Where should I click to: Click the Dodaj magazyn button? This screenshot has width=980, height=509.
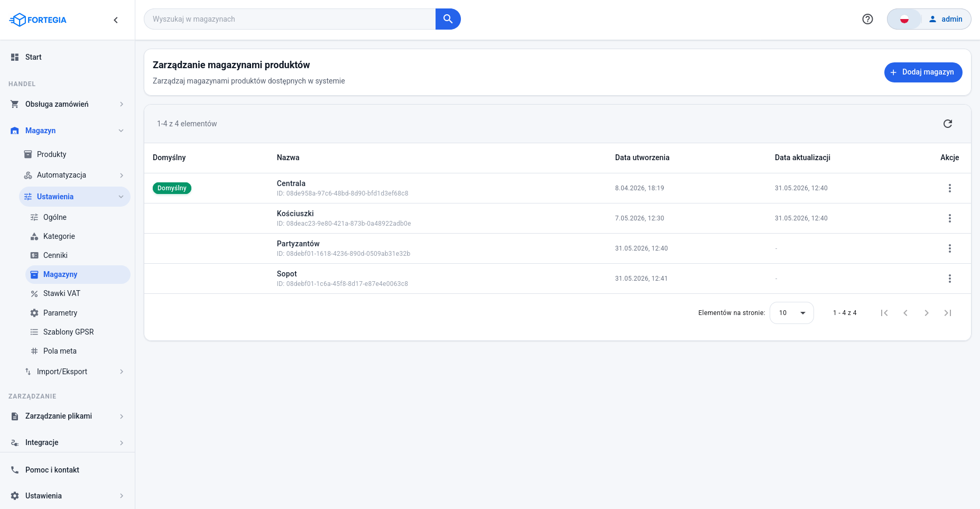pyautogui.click(x=923, y=72)
